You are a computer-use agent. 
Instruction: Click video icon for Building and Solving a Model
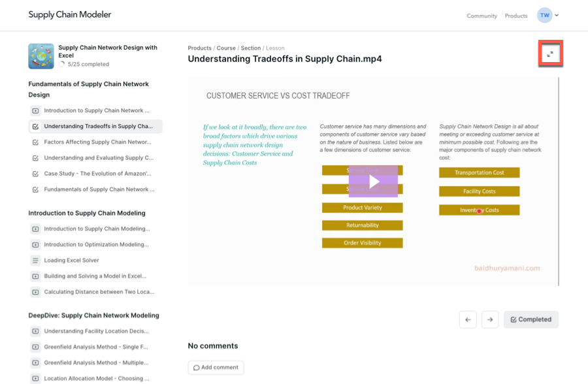click(x=35, y=276)
